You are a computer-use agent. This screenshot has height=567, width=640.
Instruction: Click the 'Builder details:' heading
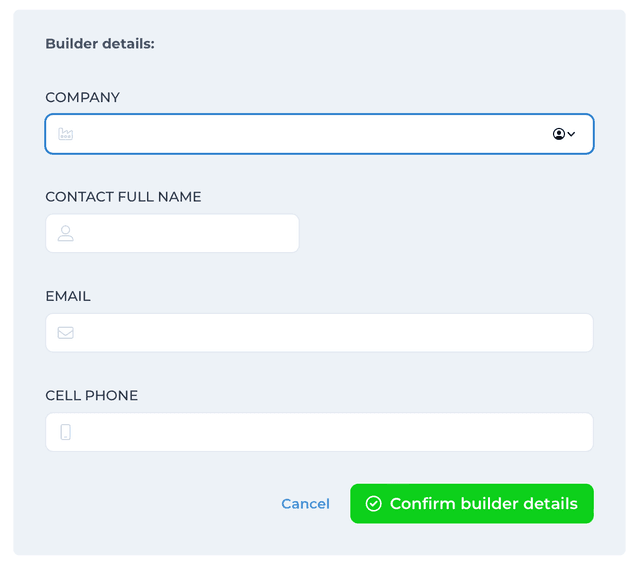[100, 44]
